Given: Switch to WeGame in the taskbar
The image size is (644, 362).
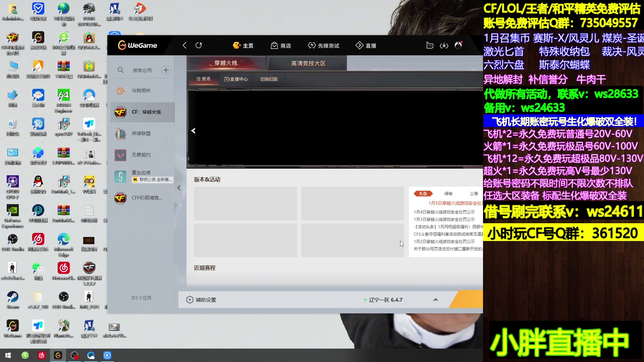Looking at the screenshot, I should coord(58,355).
